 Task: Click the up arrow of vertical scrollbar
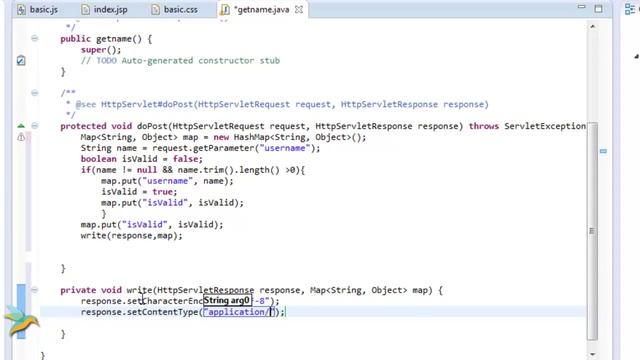593,27
